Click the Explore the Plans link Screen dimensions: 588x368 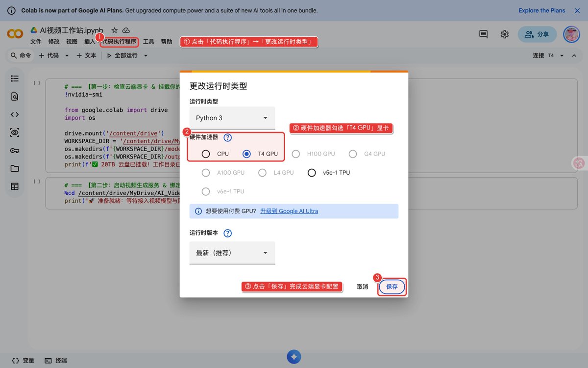click(x=542, y=10)
